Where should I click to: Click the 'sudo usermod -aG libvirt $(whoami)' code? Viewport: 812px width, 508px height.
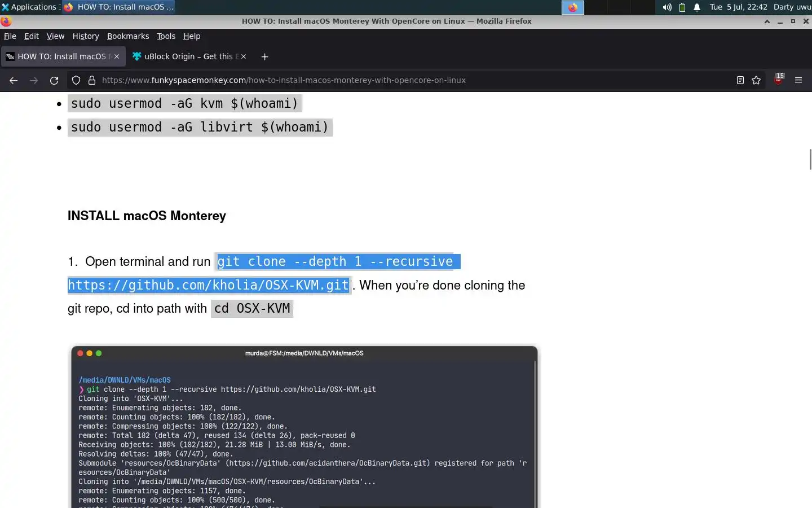pyautogui.click(x=200, y=127)
